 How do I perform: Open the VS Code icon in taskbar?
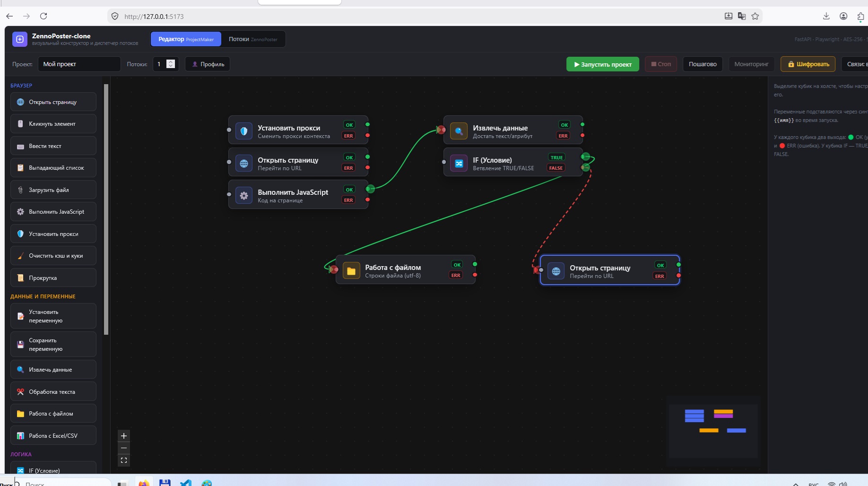coord(186,483)
